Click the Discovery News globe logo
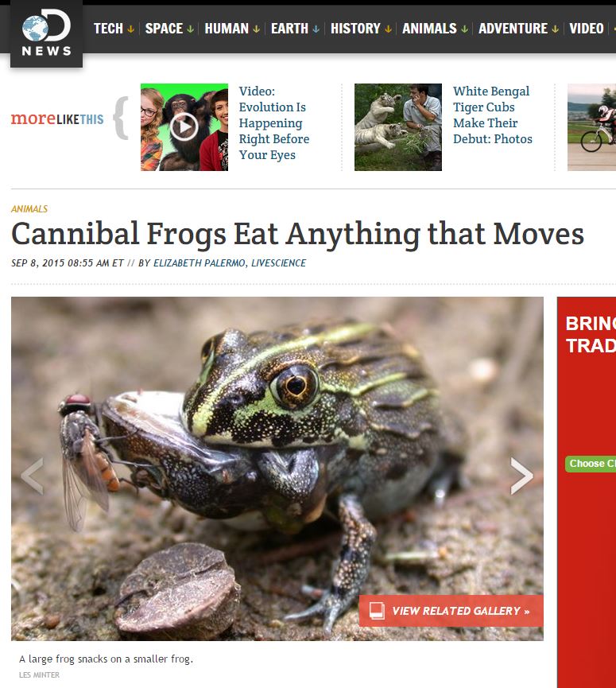 click(x=46, y=33)
